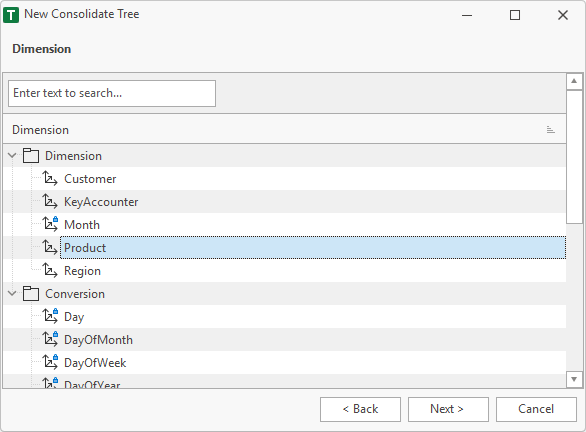Viewport: 586px width, 432px height.
Task: Click the DayOfWeek locked dimension icon
Action: pos(50,362)
